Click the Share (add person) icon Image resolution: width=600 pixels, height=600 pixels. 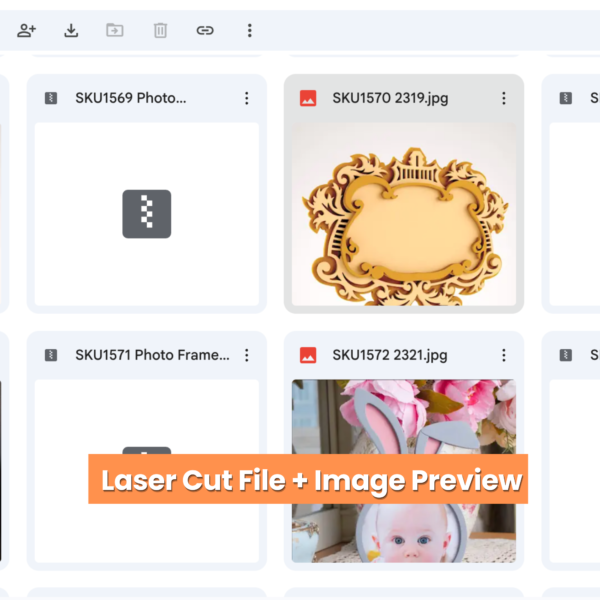tap(26, 30)
